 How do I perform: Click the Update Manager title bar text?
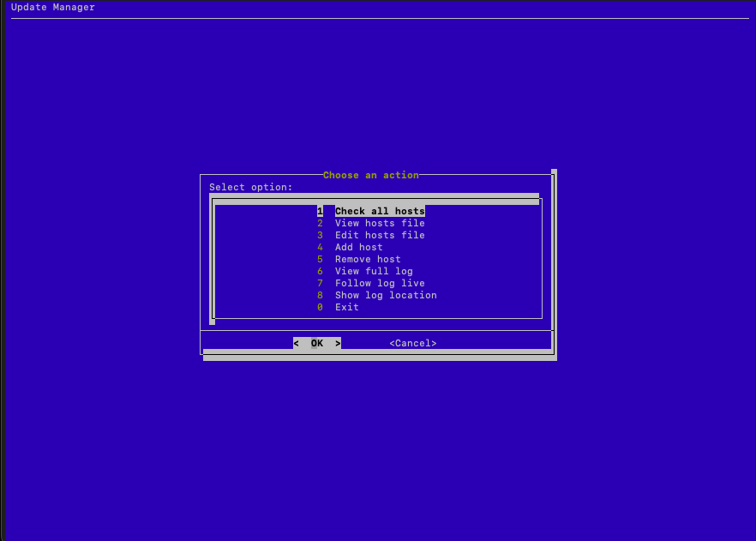coord(51,7)
